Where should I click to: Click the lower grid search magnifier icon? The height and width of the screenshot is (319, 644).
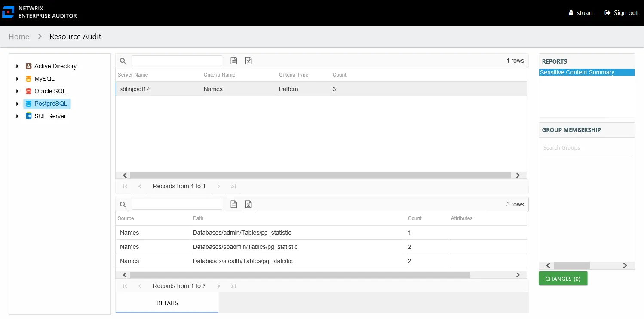(x=123, y=205)
